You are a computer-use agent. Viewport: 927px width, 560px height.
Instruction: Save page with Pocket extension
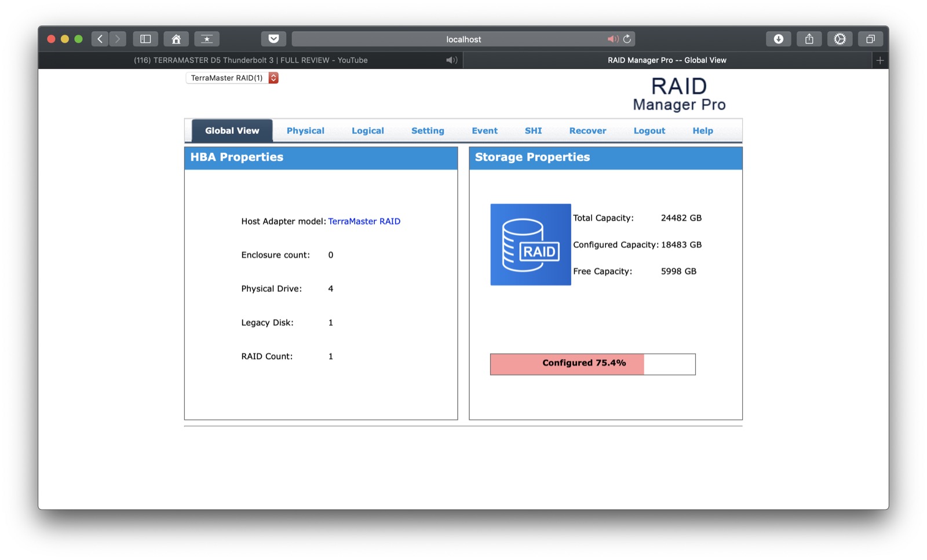273,39
